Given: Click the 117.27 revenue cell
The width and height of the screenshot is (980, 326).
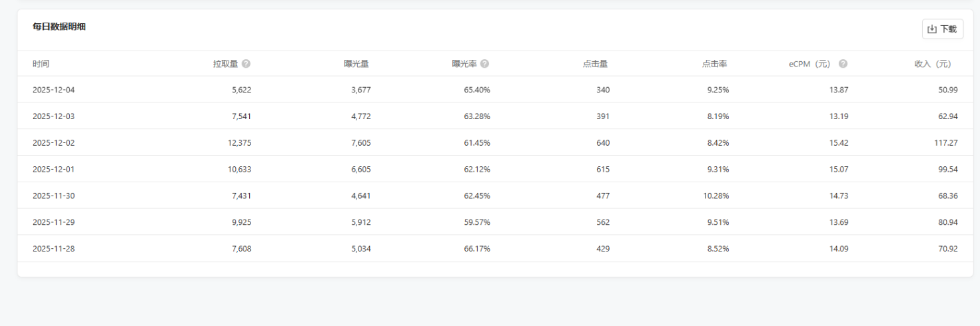Looking at the screenshot, I should 946,143.
